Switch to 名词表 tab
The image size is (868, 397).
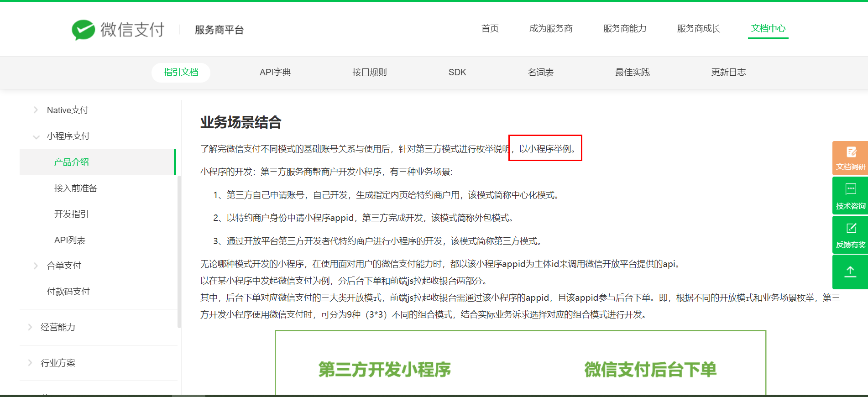541,73
